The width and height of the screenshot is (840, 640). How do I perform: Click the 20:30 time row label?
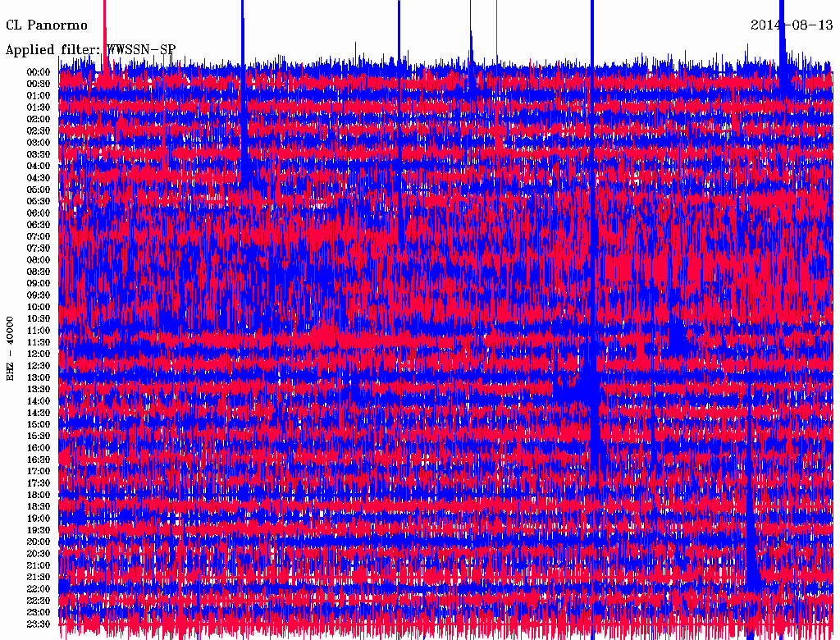tap(39, 554)
